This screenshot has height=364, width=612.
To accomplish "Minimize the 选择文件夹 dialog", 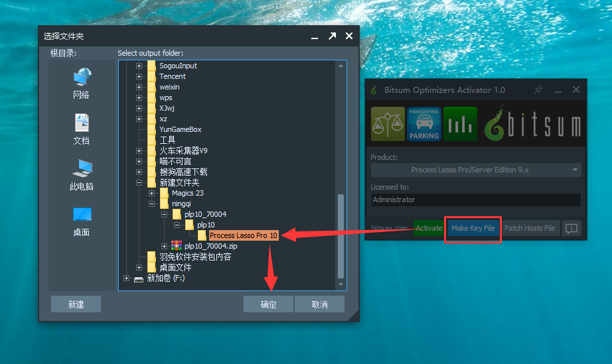I will 315,37.
